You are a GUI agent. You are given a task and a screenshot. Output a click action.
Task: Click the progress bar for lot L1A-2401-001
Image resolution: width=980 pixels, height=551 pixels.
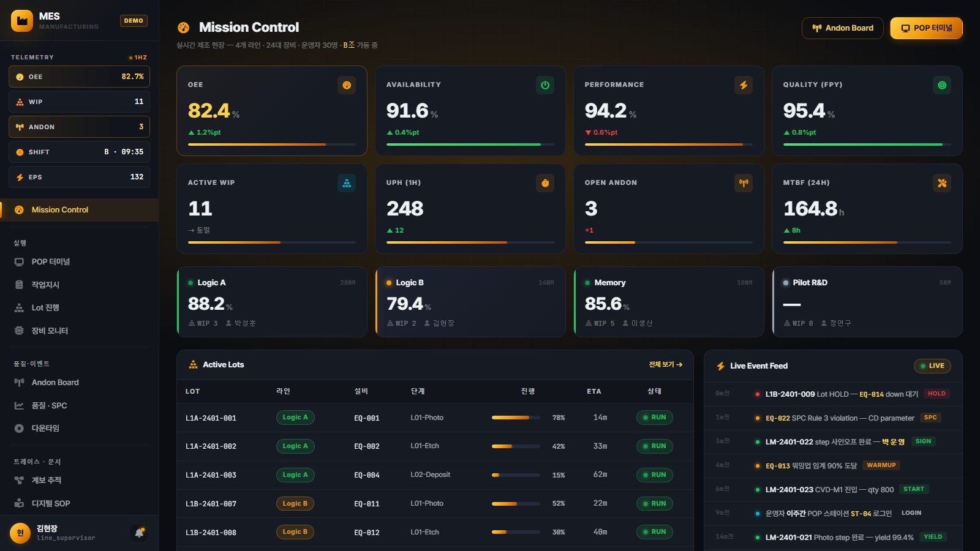coord(516,418)
